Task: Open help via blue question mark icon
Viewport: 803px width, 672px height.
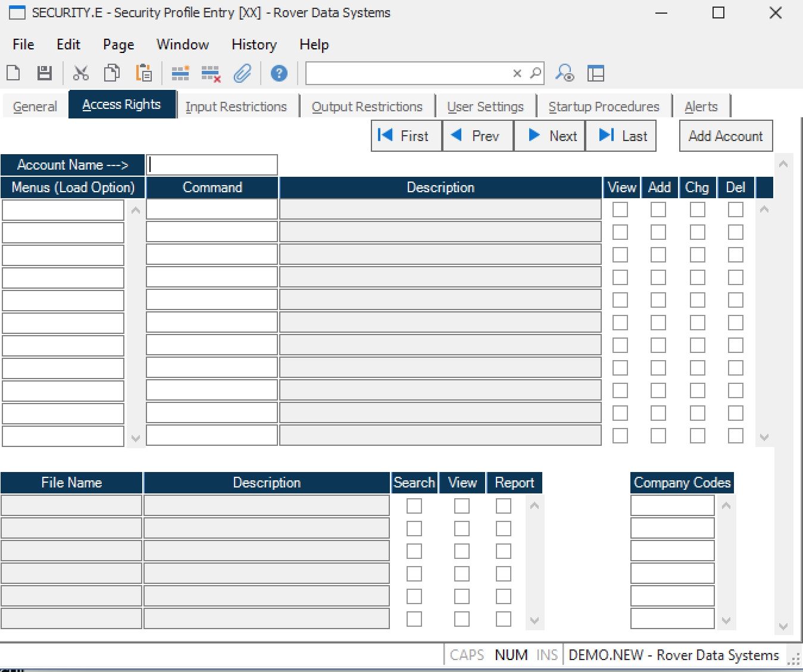Action: (x=279, y=73)
